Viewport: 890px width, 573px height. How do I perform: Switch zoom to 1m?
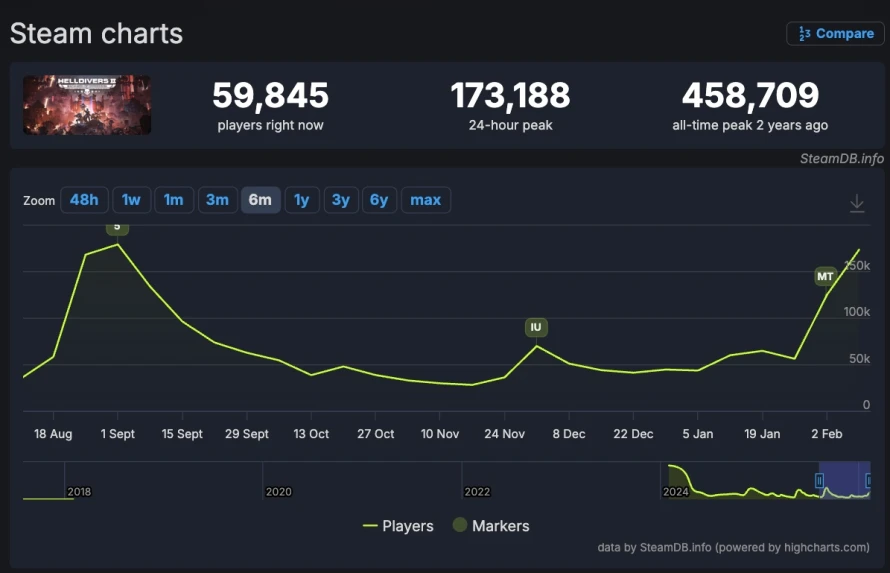[x=174, y=200]
